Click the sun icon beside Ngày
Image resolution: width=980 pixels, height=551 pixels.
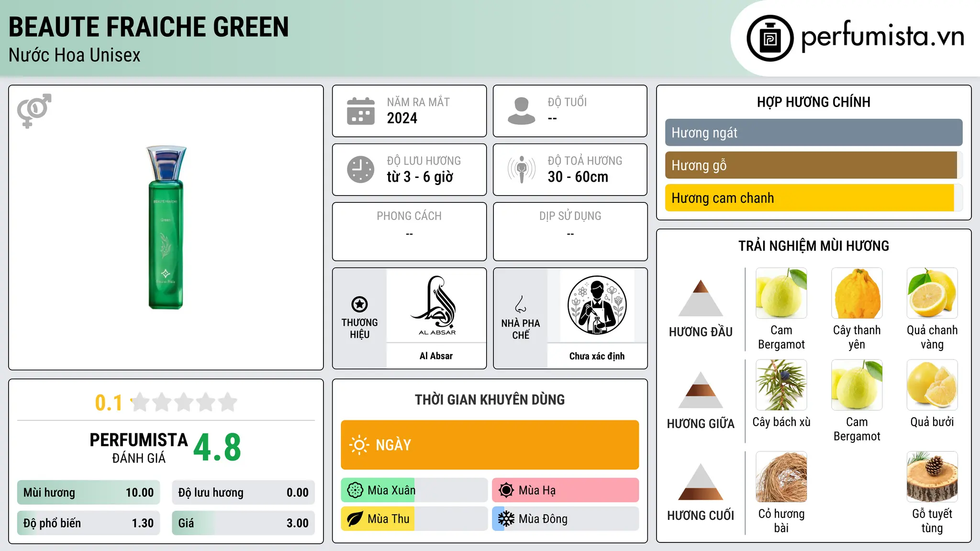359,445
